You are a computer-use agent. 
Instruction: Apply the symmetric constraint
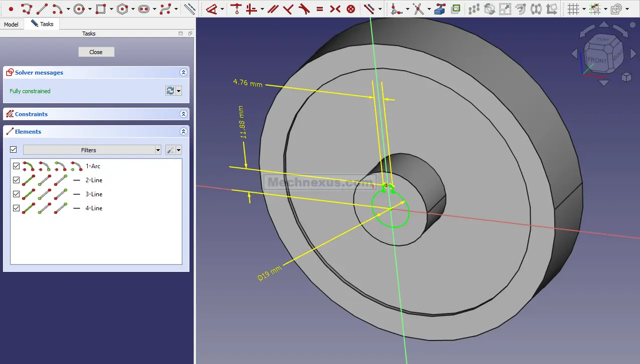click(335, 9)
